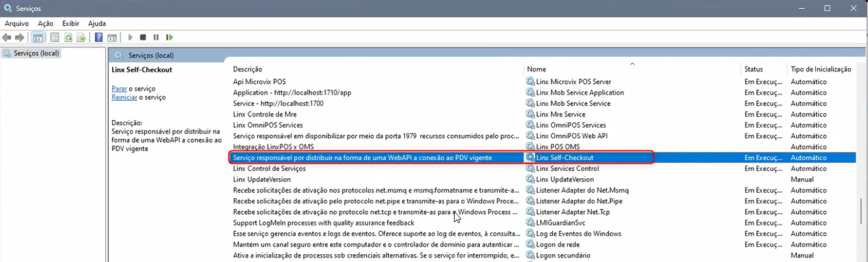Screen dimensions: 868x262
Task: Select the Linx Self-Checkout service row
Action: click(x=542, y=158)
